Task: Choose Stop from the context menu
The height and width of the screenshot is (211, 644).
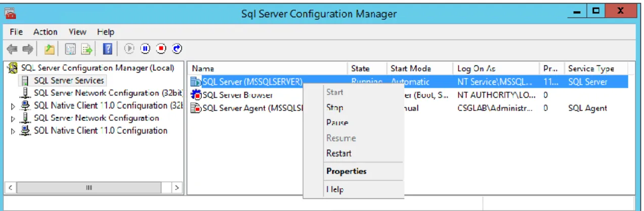Action: (335, 107)
